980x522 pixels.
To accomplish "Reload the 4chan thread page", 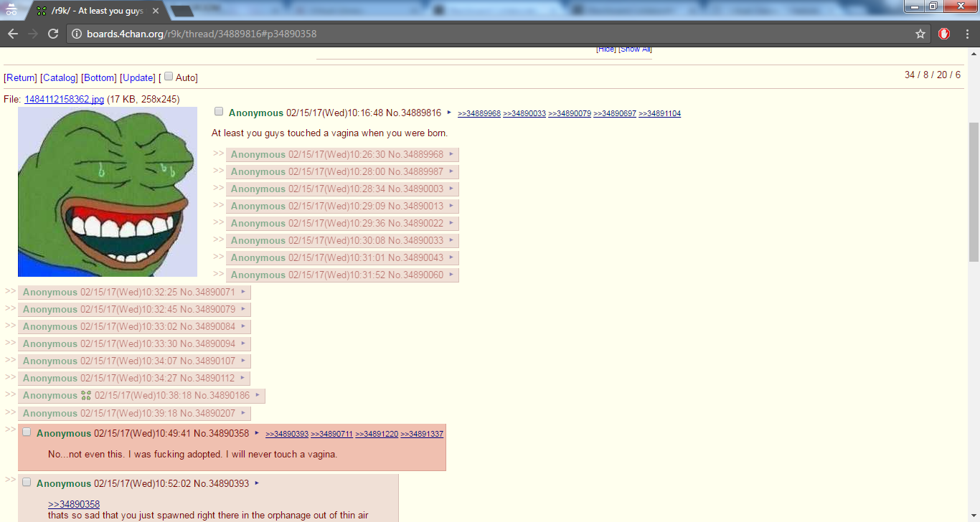I will click(x=53, y=34).
